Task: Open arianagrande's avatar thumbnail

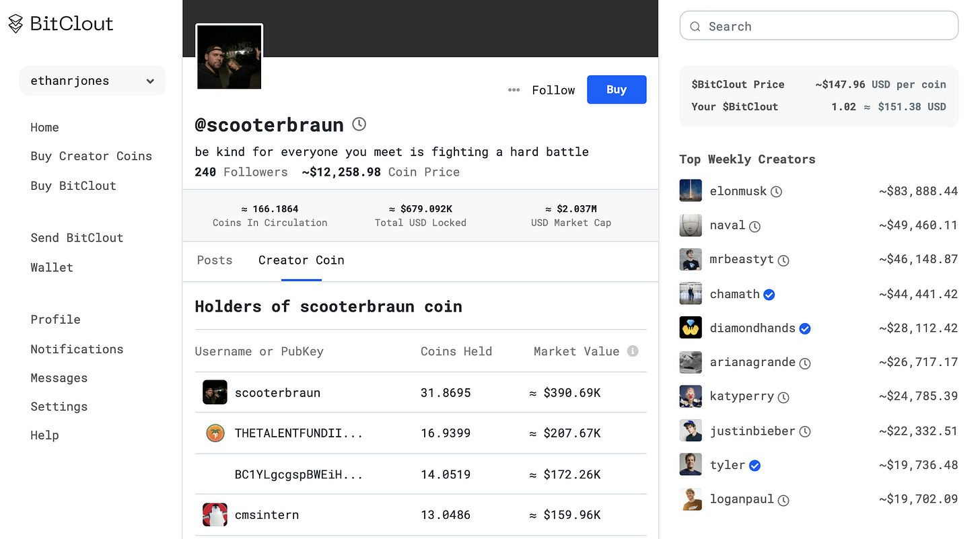Action: click(691, 363)
